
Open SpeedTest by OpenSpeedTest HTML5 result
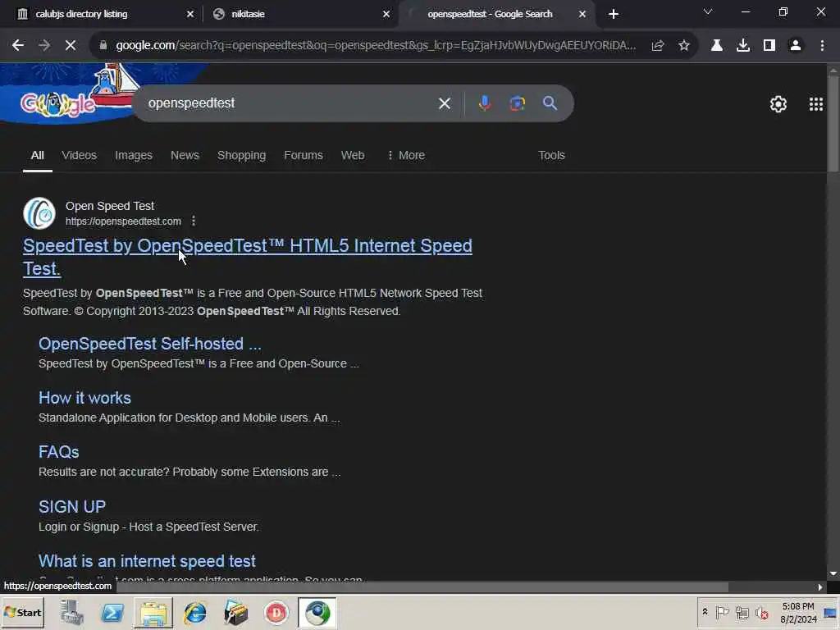point(248,257)
